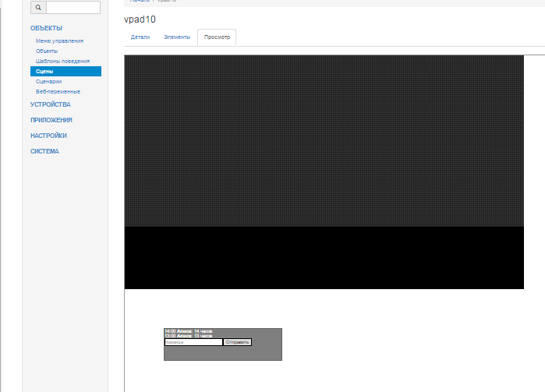This screenshot has width=545, height=392.
Task: Select the highlighted Сцены item
Action: coord(65,71)
